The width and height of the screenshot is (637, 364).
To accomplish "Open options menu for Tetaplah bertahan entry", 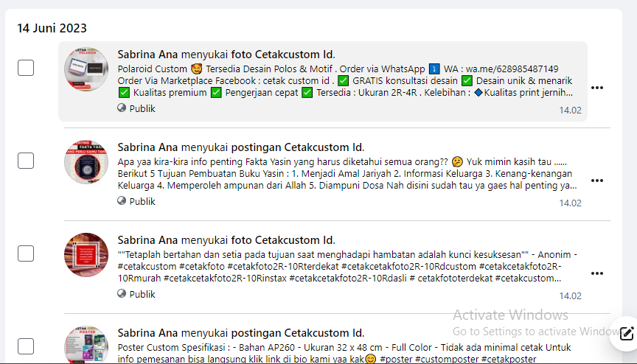I will click(596, 273).
